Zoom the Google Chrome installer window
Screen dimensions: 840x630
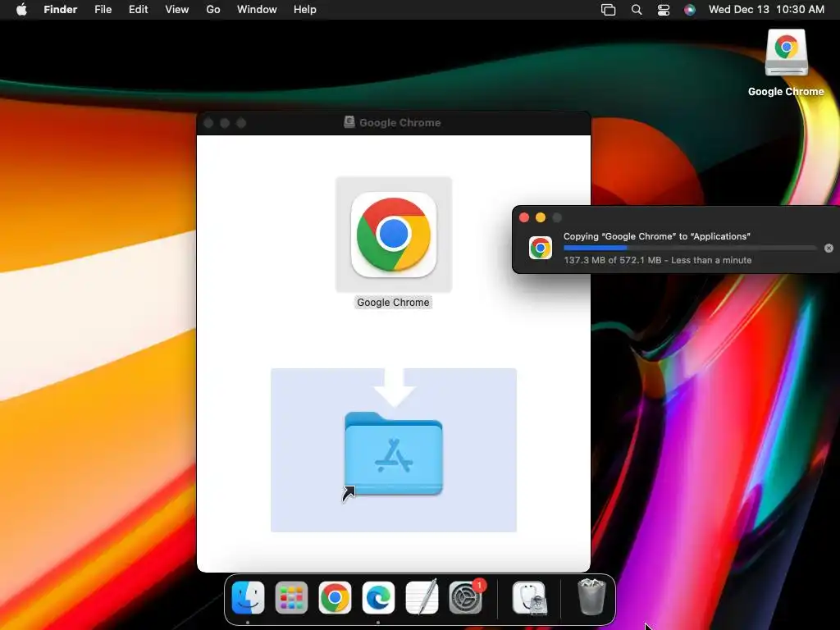[241, 123]
